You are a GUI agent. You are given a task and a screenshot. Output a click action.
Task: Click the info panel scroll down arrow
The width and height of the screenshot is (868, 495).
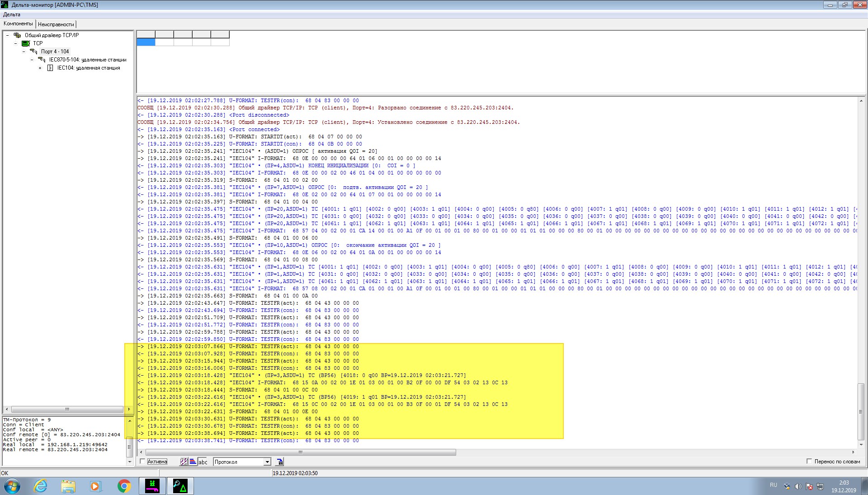pos(129,462)
